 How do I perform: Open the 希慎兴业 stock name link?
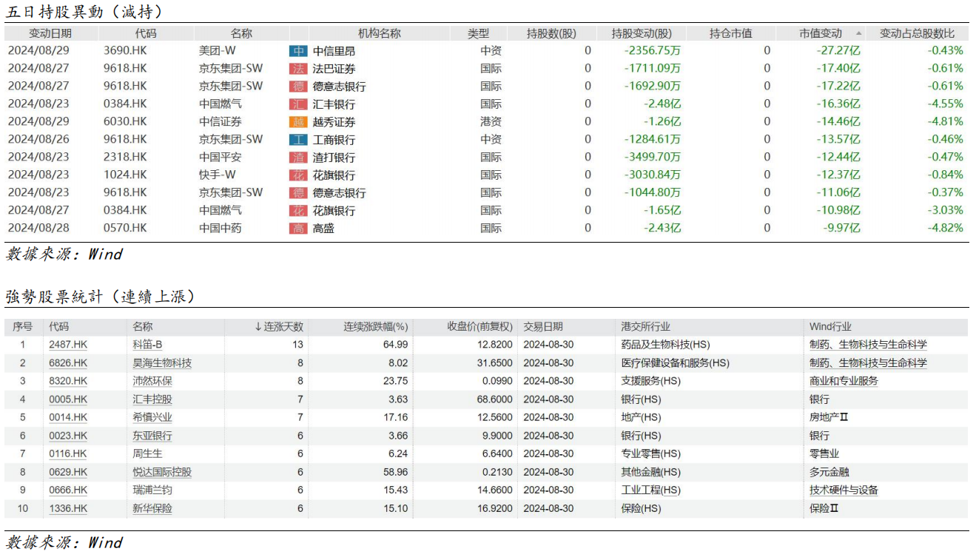pos(152,417)
